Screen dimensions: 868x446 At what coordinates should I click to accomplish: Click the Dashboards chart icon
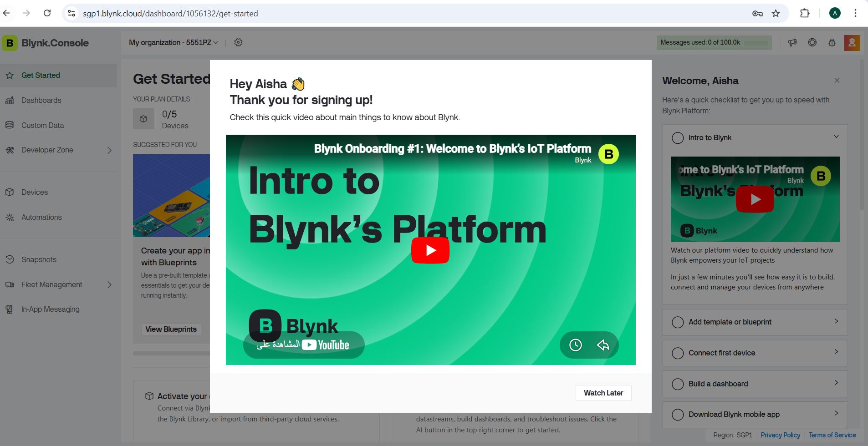[x=10, y=100]
